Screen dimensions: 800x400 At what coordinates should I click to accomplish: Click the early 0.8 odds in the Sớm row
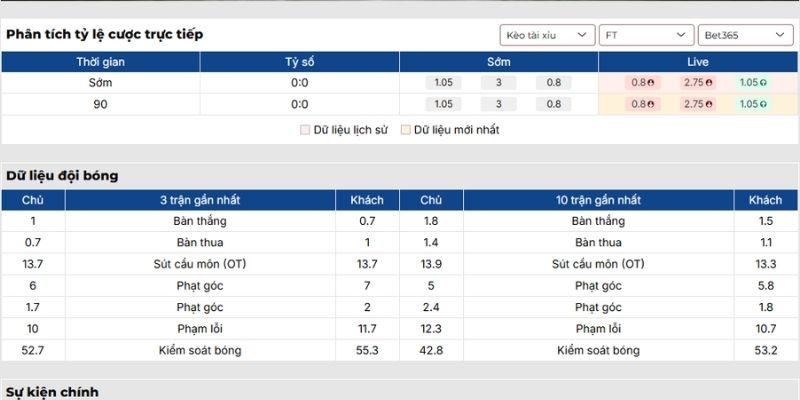[554, 83]
